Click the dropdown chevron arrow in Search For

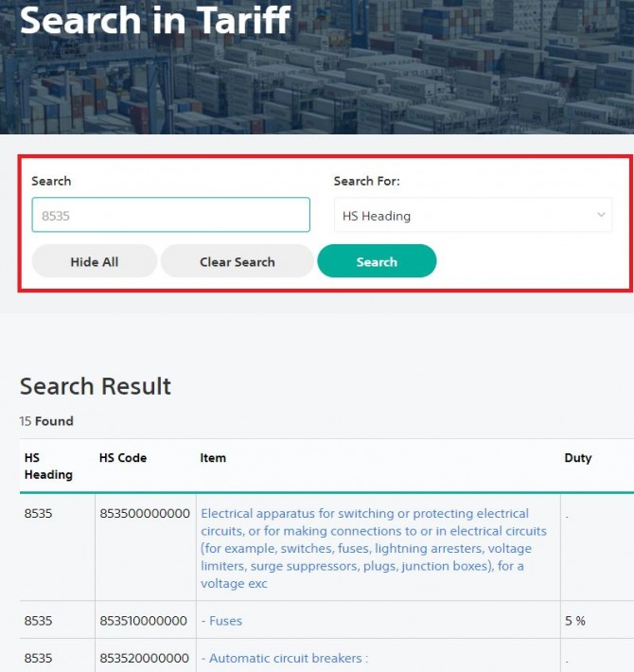click(x=601, y=215)
